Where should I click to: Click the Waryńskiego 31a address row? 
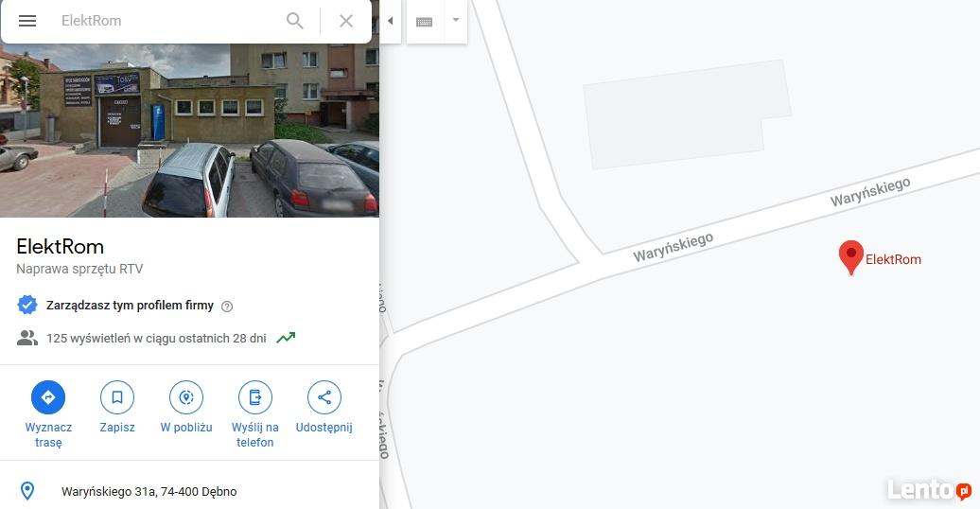point(189,491)
